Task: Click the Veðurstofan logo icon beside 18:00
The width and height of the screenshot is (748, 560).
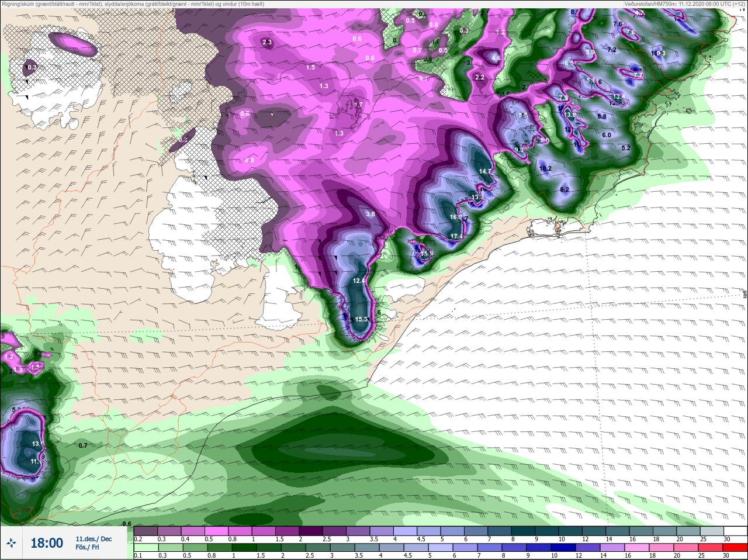Action: click(x=11, y=543)
